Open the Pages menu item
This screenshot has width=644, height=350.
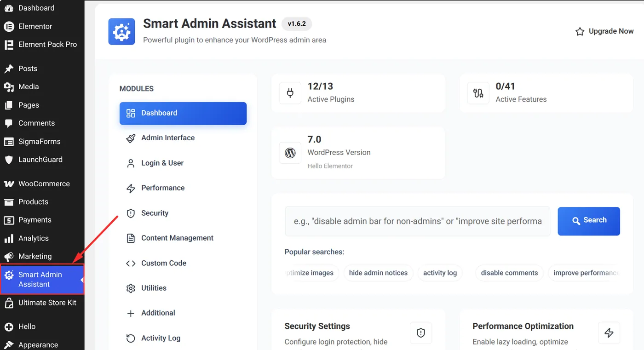coord(29,105)
